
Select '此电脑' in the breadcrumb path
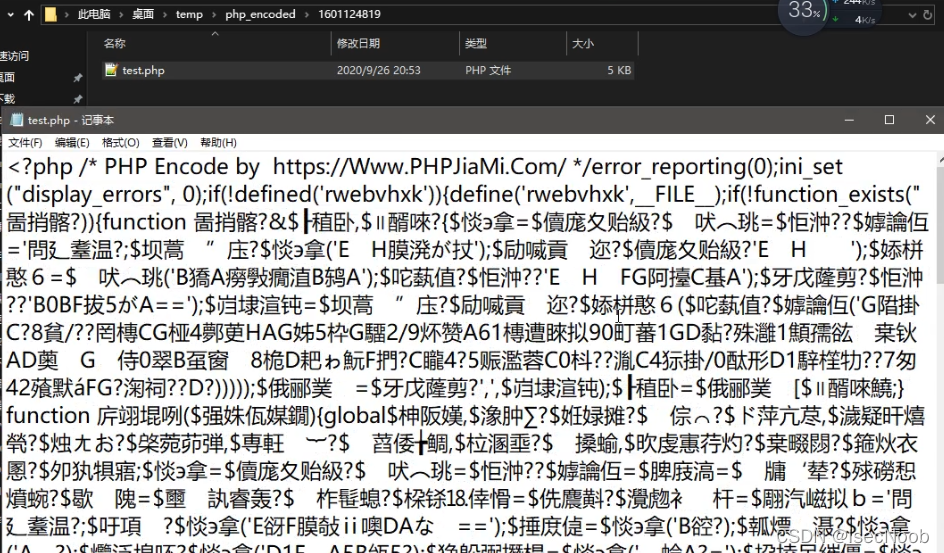point(94,14)
